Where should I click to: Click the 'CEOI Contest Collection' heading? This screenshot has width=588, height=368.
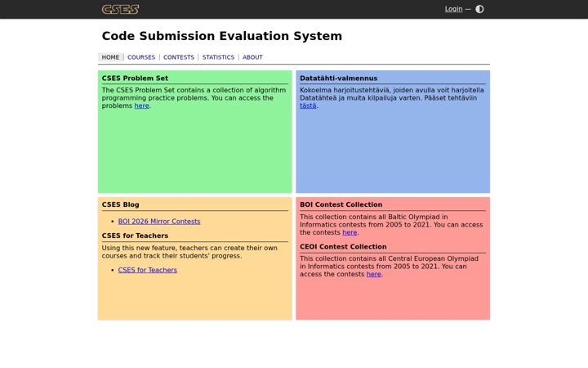coord(343,247)
